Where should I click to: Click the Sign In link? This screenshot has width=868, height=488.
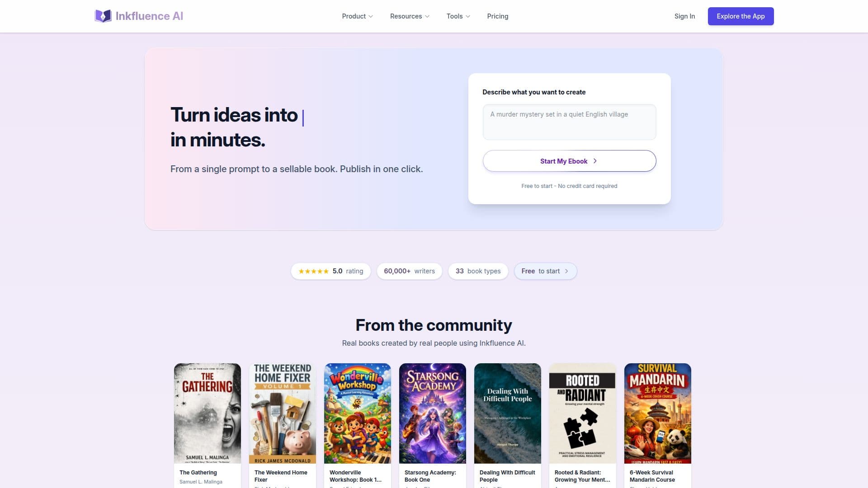(x=684, y=16)
